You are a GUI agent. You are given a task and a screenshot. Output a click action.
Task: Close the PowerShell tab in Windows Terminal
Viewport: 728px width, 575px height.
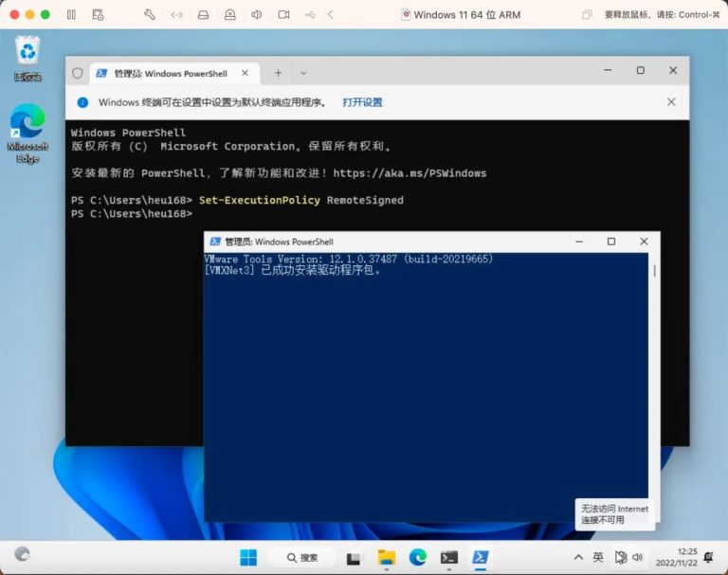pos(246,73)
